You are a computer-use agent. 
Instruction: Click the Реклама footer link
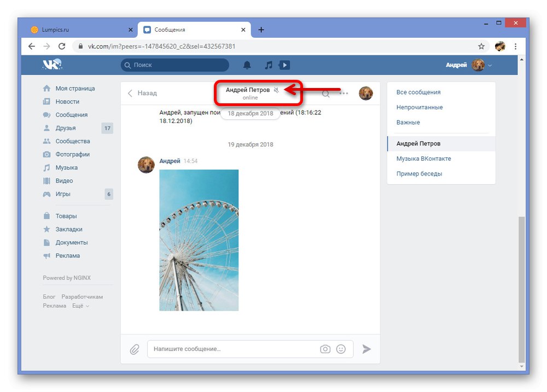pos(54,306)
